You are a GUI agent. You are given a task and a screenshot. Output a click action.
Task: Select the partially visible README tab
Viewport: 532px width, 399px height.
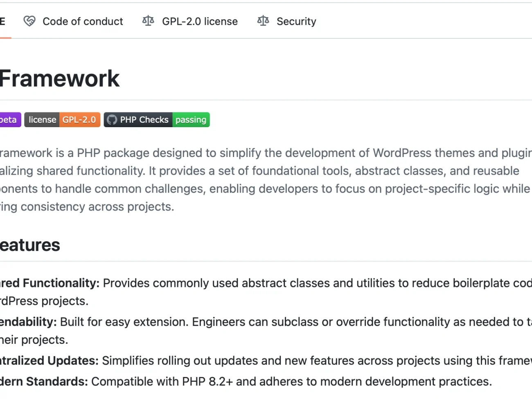tap(3, 21)
